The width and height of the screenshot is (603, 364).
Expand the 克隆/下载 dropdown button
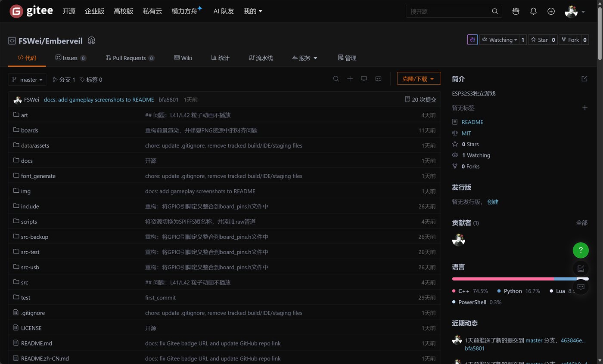(419, 79)
